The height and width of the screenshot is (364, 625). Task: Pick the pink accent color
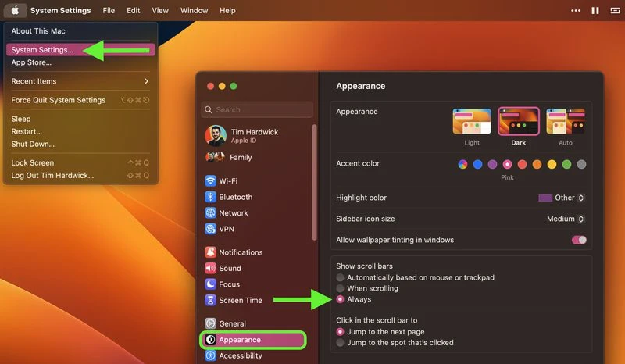point(507,164)
